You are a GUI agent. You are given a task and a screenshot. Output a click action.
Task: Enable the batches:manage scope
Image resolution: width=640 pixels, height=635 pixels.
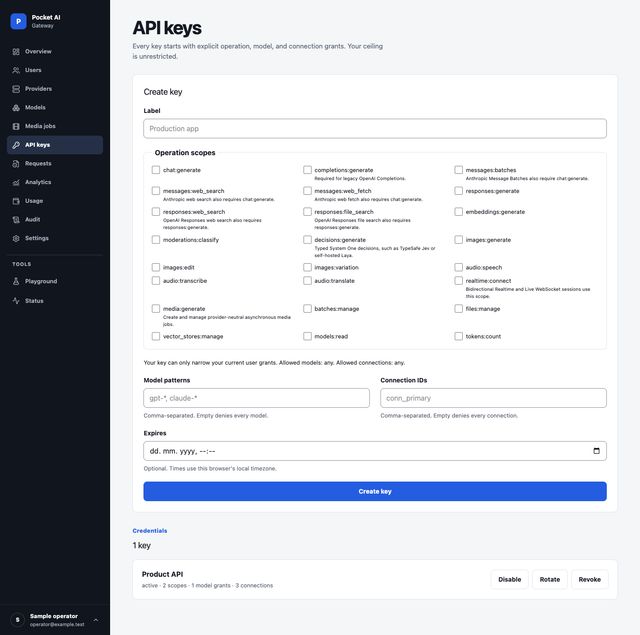307,309
